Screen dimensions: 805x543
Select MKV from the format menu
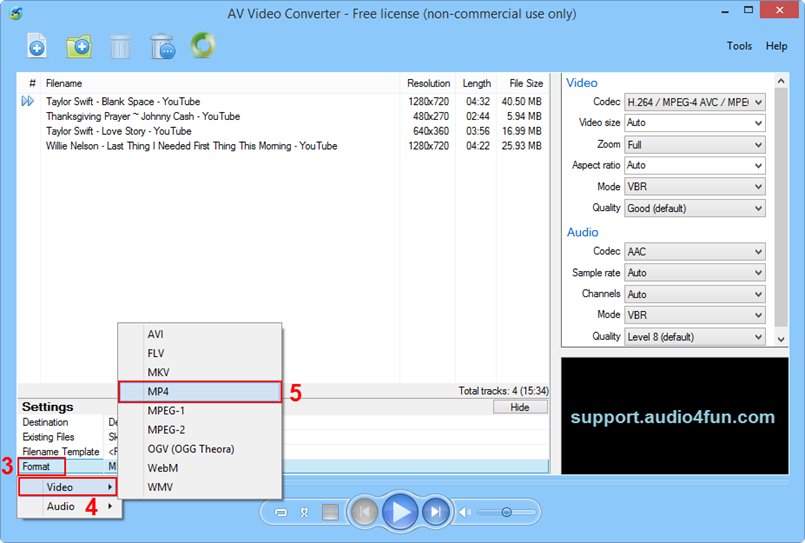point(200,373)
